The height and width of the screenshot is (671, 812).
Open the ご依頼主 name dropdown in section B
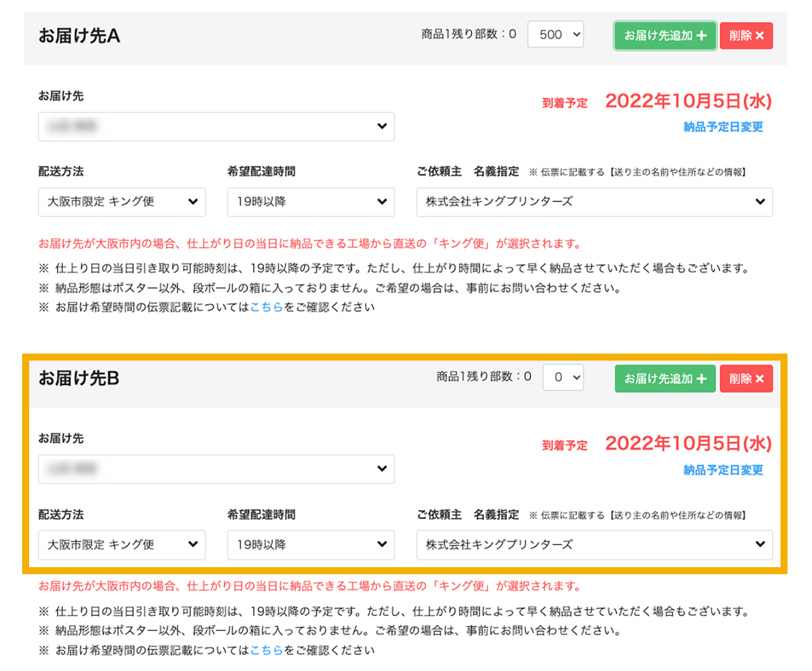tap(594, 545)
